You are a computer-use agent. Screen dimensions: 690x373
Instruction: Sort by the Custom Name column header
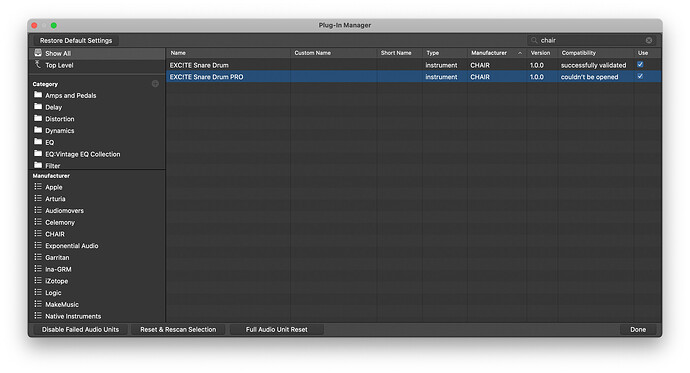[x=334, y=53]
